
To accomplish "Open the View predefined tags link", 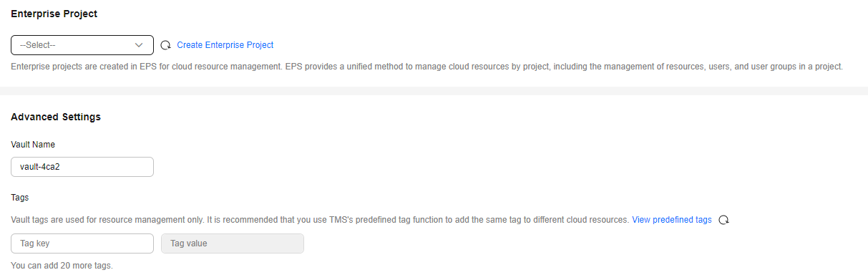I will (672, 220).
